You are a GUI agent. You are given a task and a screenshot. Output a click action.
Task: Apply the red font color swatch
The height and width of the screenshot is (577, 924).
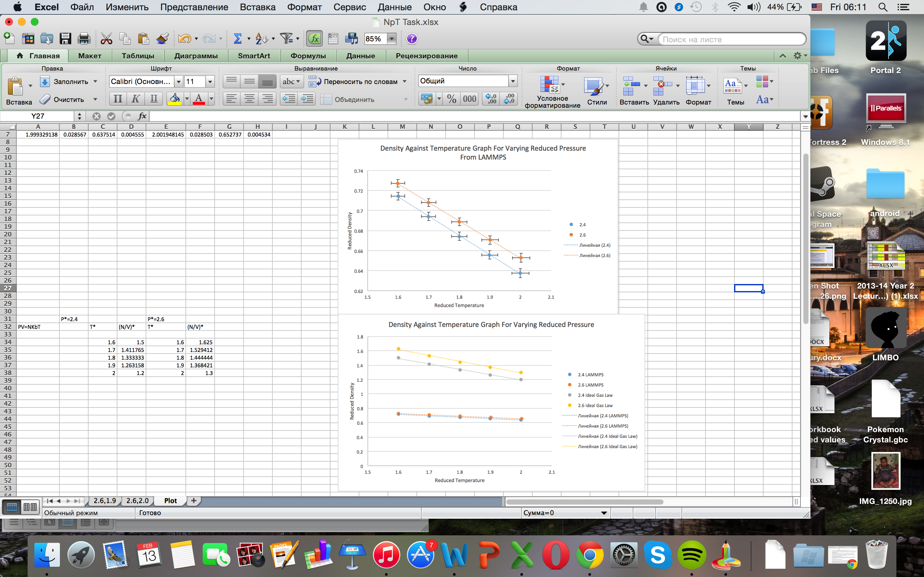point(199,99)
